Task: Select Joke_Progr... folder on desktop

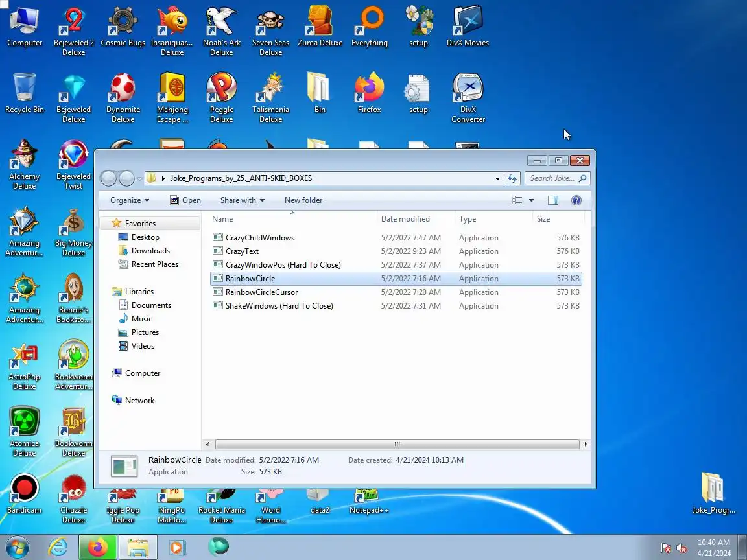Action: click(x=713, y=493)
